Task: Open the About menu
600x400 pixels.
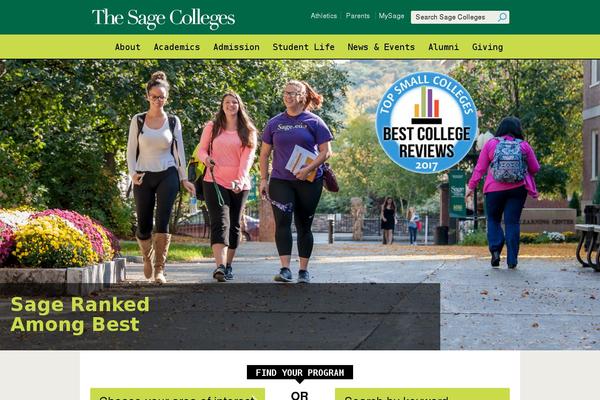Action: pyautogui.click(x=128, y=47)
